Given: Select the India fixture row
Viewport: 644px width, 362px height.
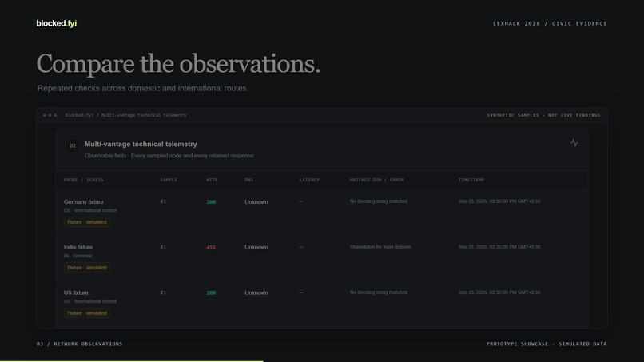Looking at the screenshot, I should click(322, 258).
